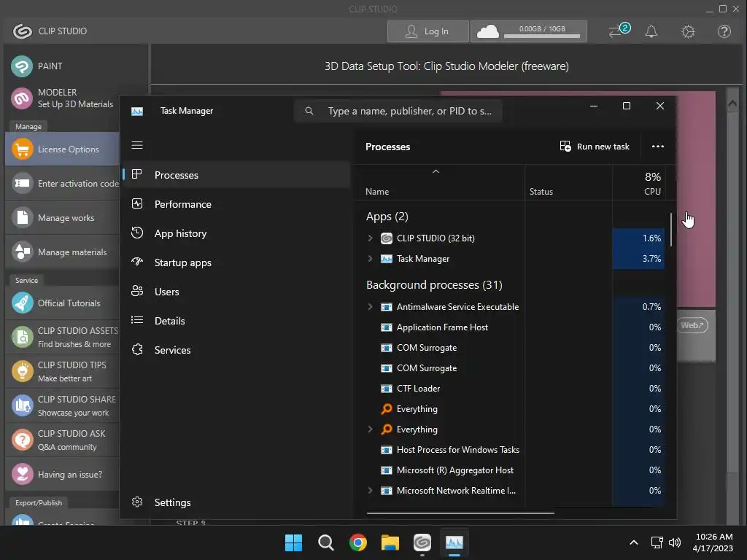Expand CLIP STUDIO (32 bit) process
The width and height of the screenshot is (747, 560).
(370, 238)
